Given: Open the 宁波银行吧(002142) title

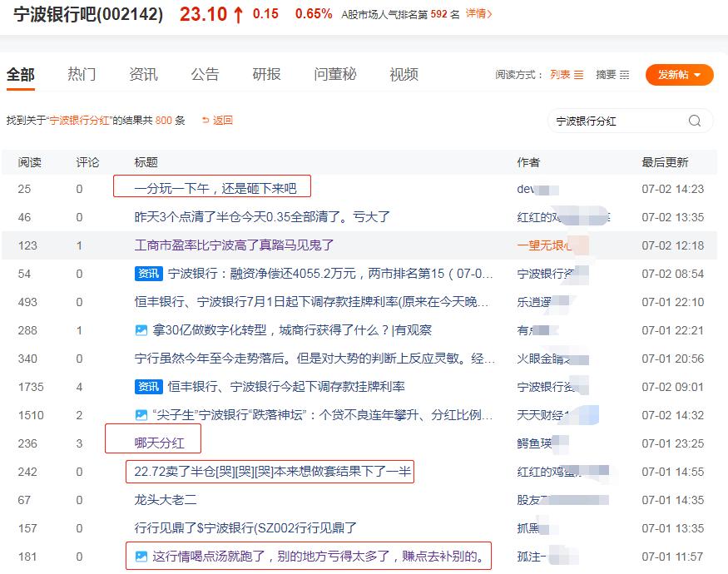Looking at the screenshot, I should click(88, 14).
